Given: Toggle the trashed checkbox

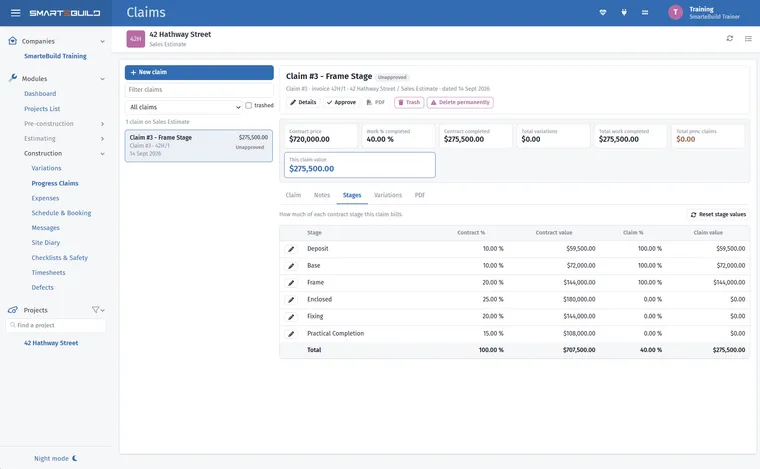Looking at the screenshot, I should click(249, 105).
